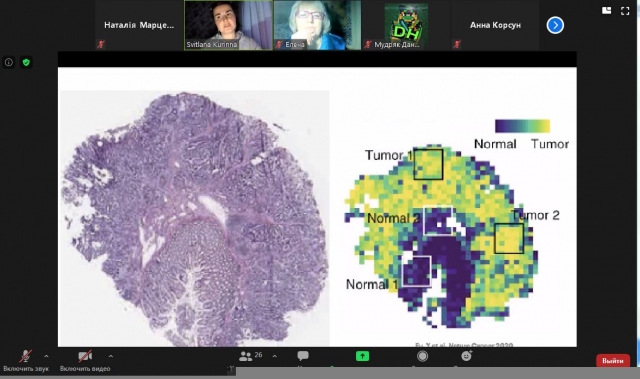Expand participants options arrow
Viewport: 640px width, 379px height.
[275, 356]
